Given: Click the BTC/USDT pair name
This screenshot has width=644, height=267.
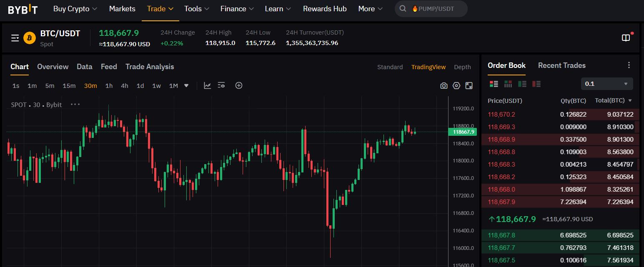Looking at the screenshot, I should point(60,33).
